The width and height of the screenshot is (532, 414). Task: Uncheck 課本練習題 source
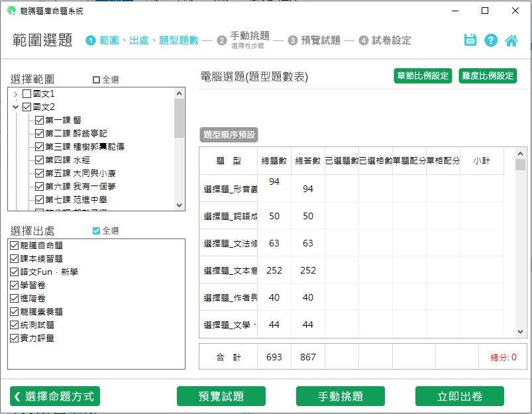pos(15,258)
